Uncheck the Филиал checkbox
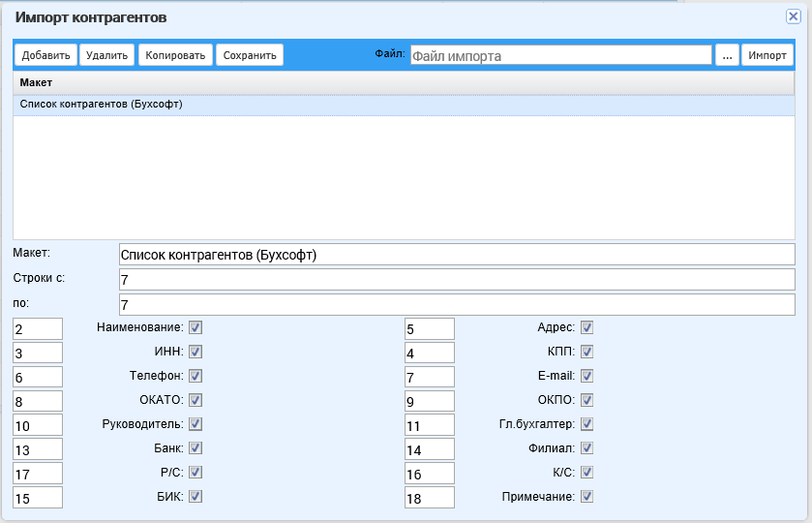The height and width of the screenshot is (523, 812). (586, 447)
